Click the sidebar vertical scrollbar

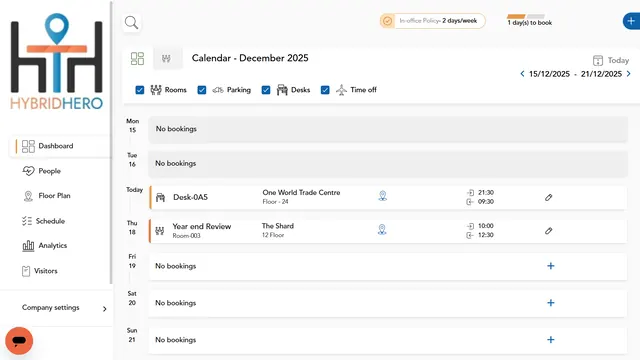pyautogui.click(x=111, y=143)
